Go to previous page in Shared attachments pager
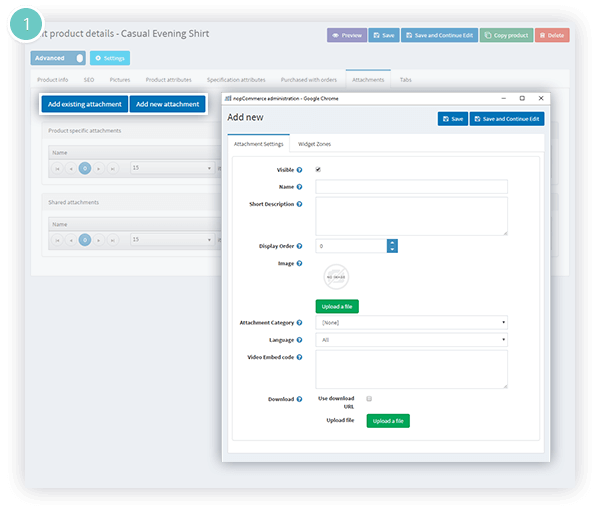 [x=71, y=240]
